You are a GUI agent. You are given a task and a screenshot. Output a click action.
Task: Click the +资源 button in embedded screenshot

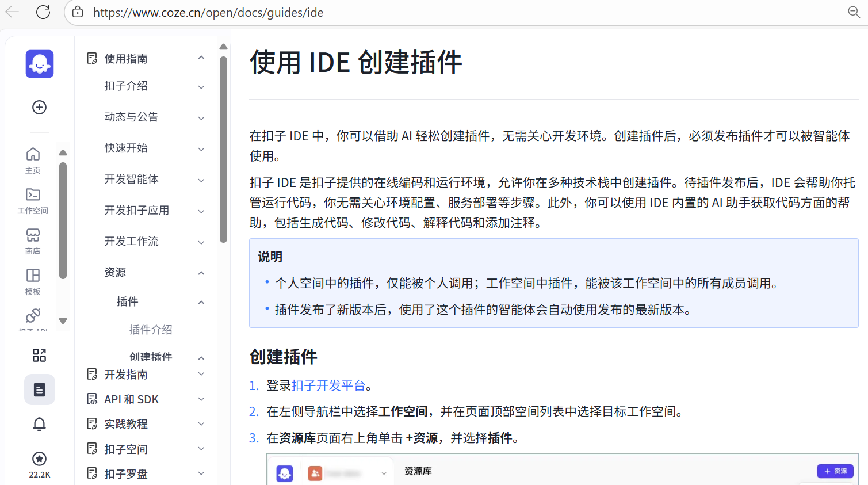835,471
